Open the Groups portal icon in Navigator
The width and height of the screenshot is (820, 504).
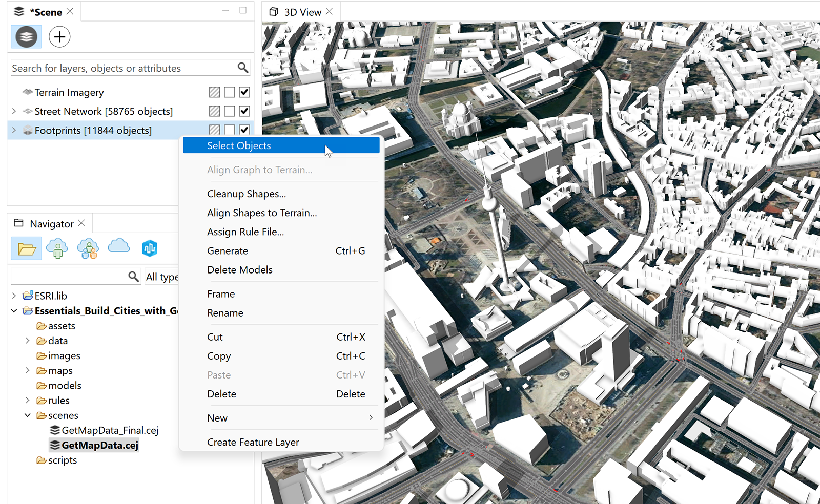(x=87, y=248)
